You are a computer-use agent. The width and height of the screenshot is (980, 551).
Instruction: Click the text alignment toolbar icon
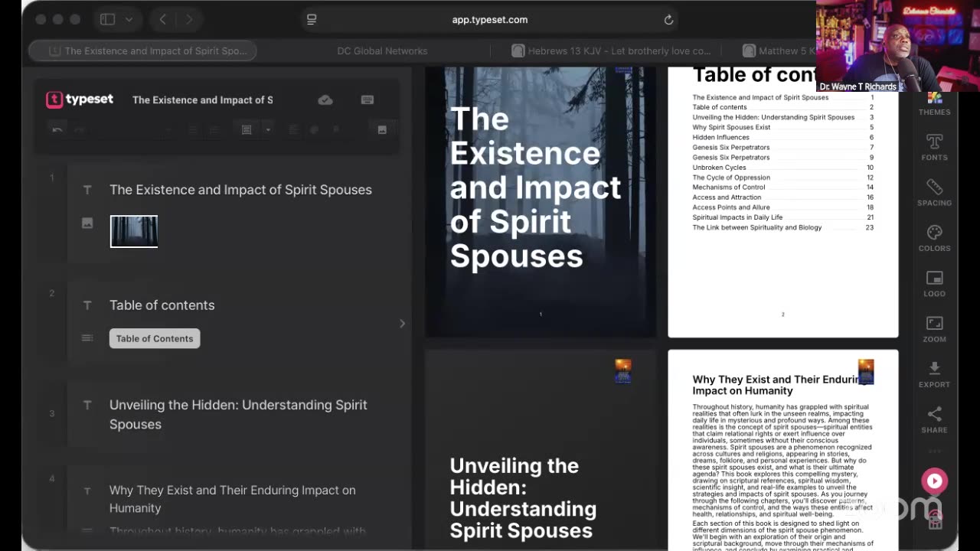click(293, 130)
